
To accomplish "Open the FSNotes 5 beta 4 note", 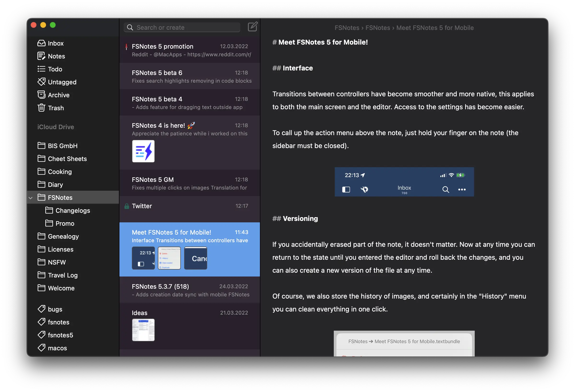I will [189, 103].
